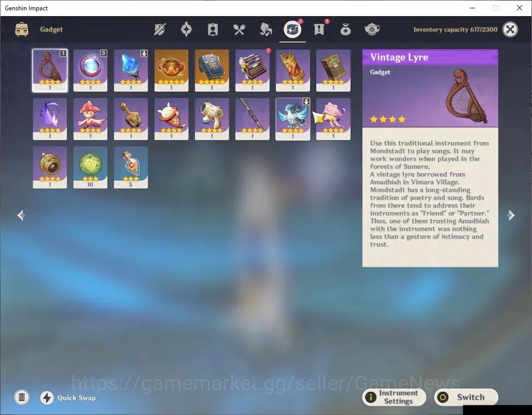Click the large Vintage Lyre preview image
Screen dimensions: 532x415
coord(467,96)
